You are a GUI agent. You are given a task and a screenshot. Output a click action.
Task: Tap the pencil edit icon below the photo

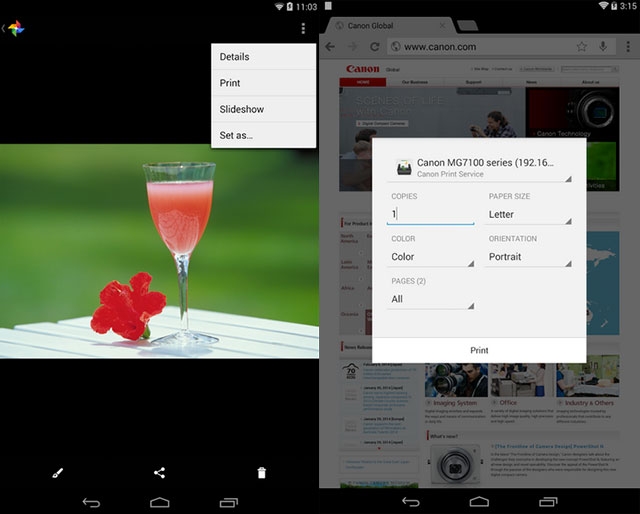[57, 472]
